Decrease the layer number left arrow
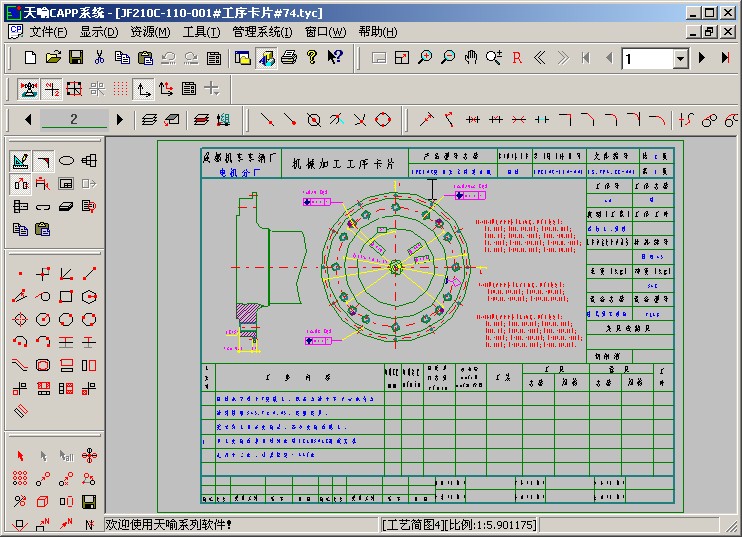742x537 pixels. pyautogui.click(x=28, y=120)
